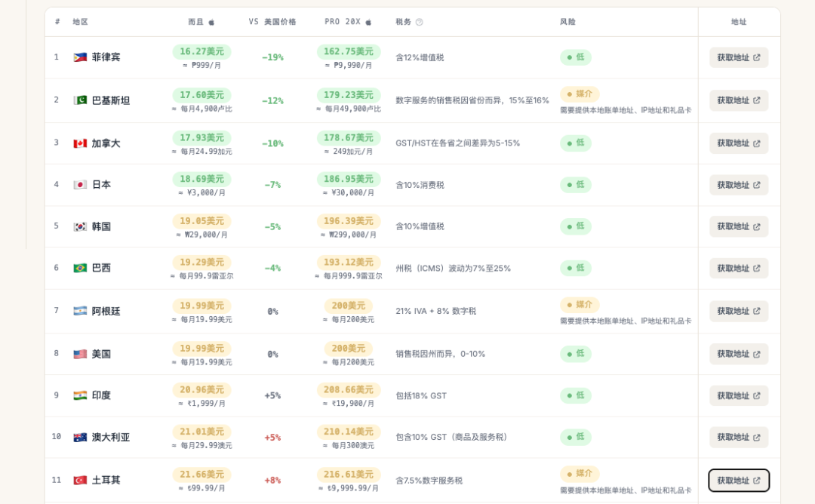Viewport: 815px width, 504px height.
Task: Click the 地区 column header
Action: 81,22
